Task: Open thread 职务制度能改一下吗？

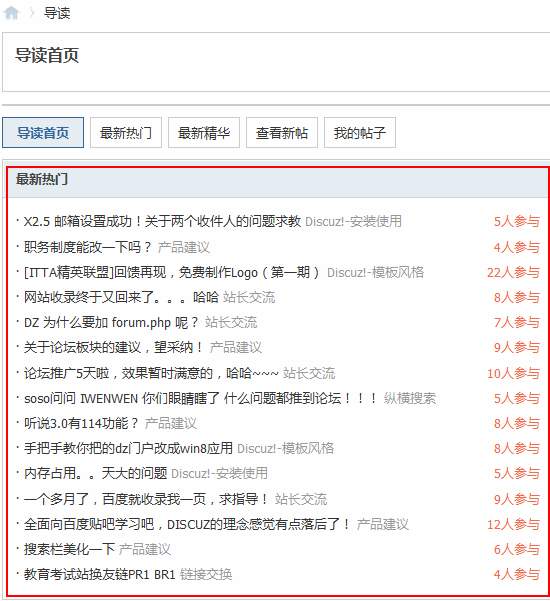Action: tap(88, 247)
